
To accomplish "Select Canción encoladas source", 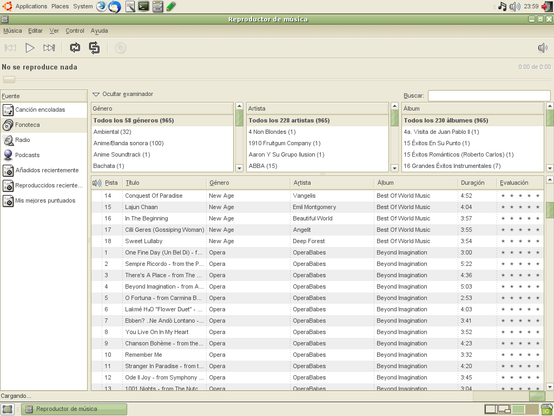I will [x=44, y=110].
